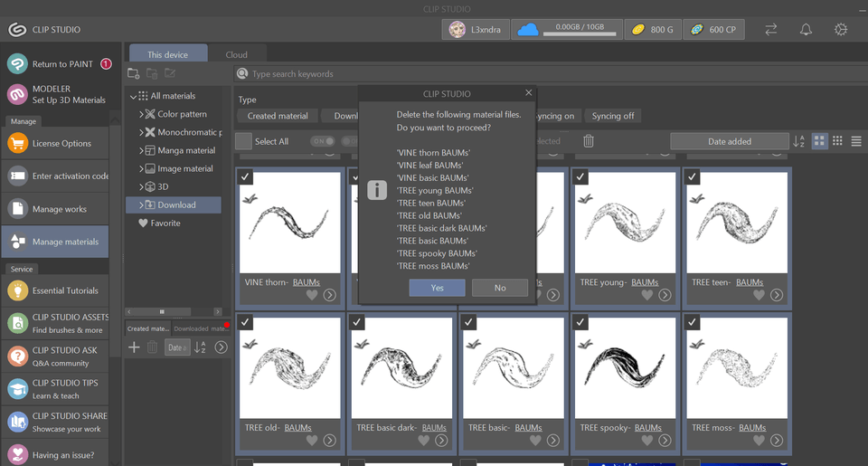Add new tag with plus icon

pyautogui.click(x=134, y=347)
